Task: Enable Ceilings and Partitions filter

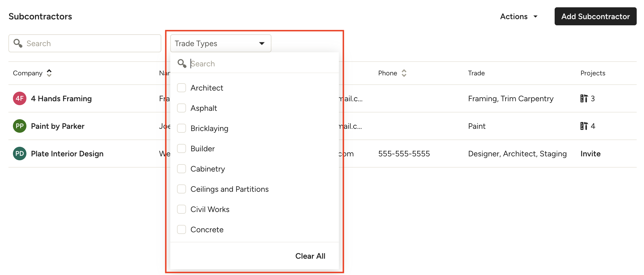Action: tap(182, 189)
